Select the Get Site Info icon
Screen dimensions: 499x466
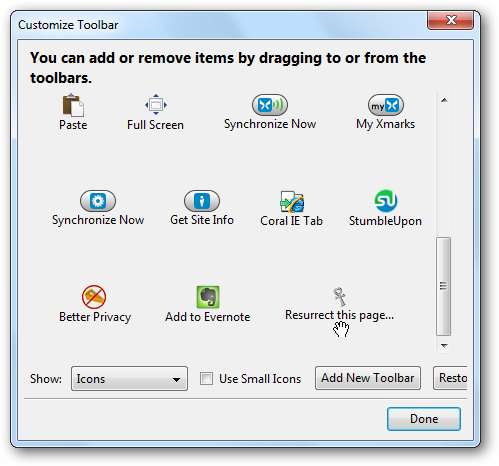(x=202, y=201)
